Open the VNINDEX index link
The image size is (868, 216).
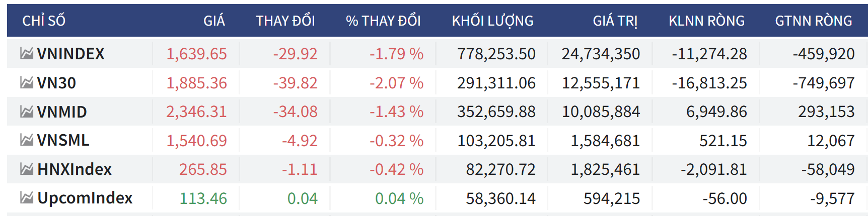pyautogui.click(x=70, y=54)
